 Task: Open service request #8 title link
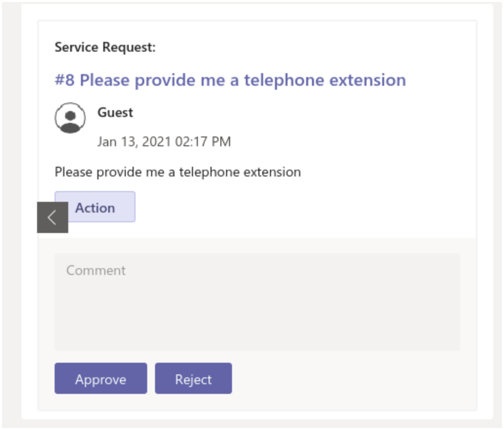(x=230, y=80)
